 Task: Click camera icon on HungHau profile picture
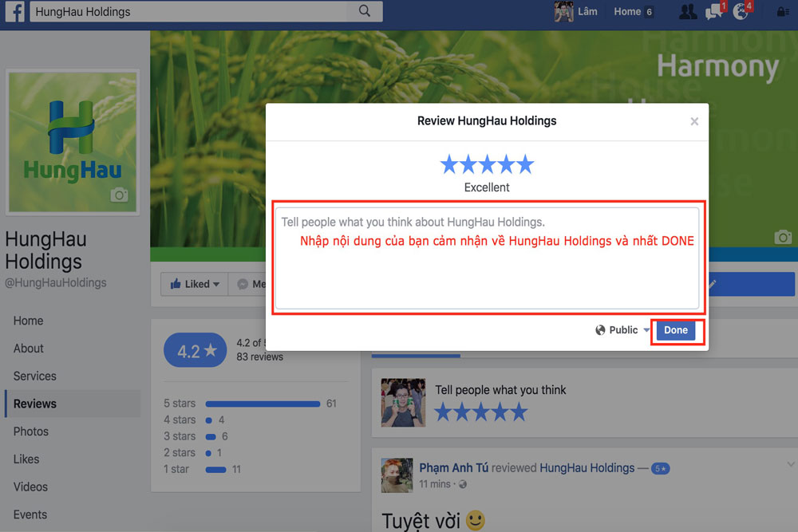pyautogui.click(x=119, y=195)
